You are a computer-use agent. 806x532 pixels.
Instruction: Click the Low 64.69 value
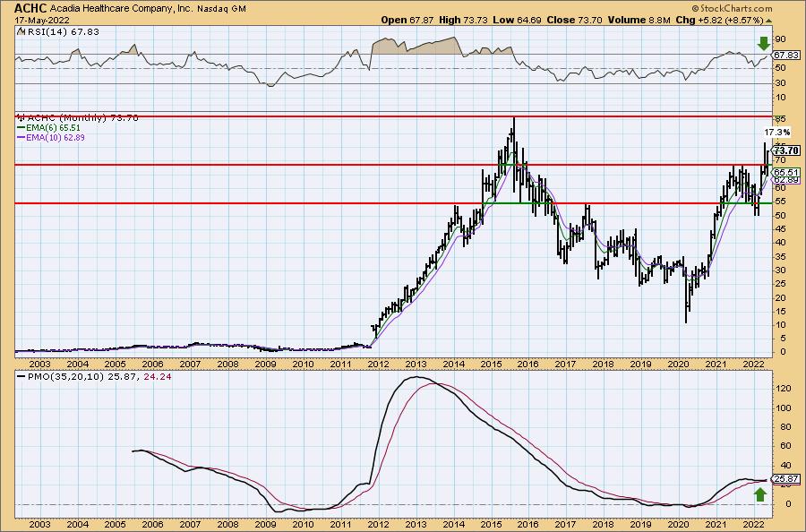pyautogui.click(x=517, y=20)
